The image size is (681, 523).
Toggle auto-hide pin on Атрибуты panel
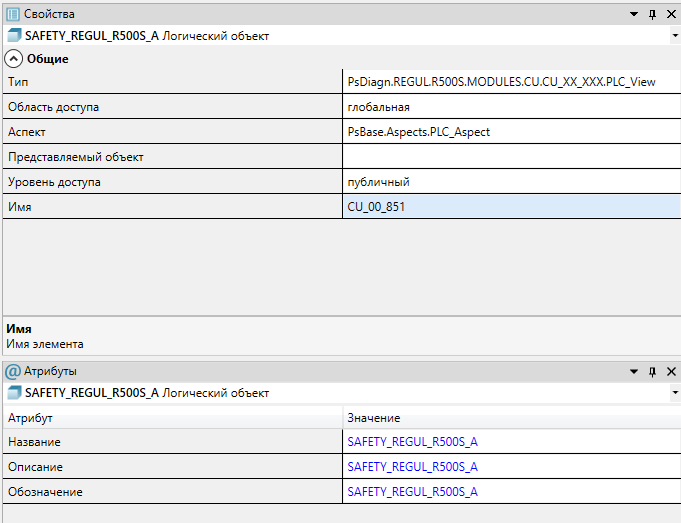[x=652, y=371]
